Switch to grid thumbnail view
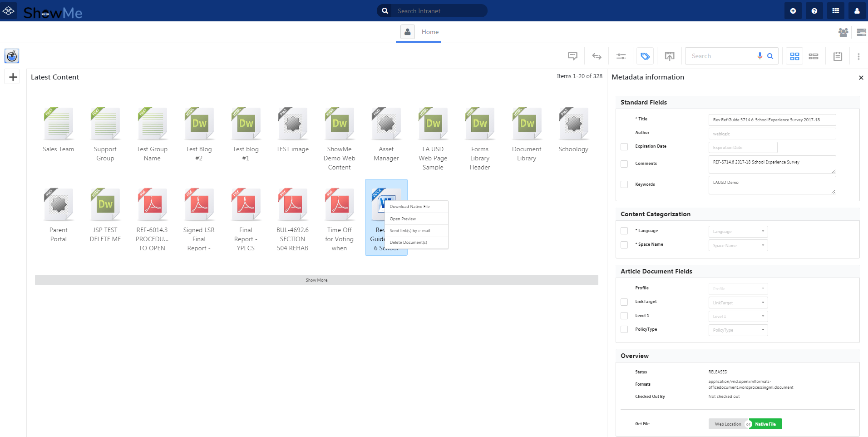Screen dimensions: 868x437 [794, 56]
